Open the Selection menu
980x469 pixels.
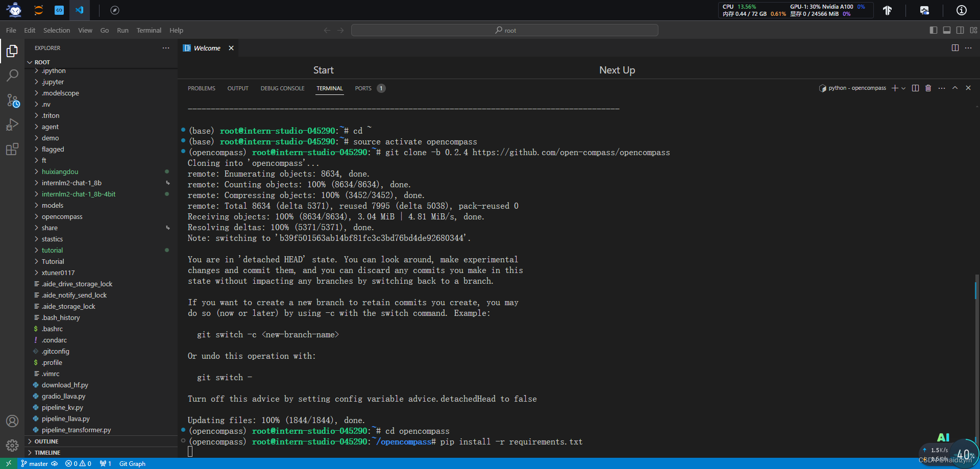[x=57, y=30]
